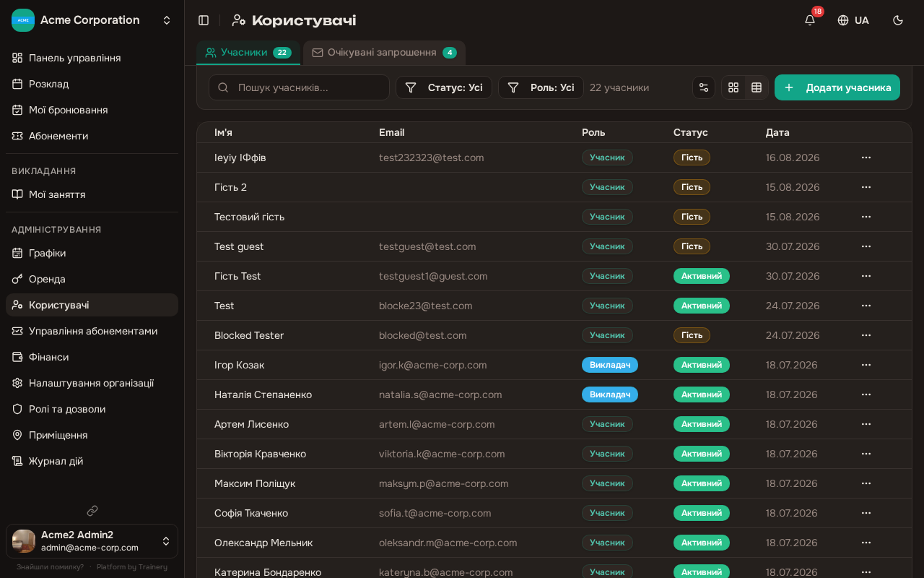Click the Дата column header
This screenshot has height=578, width=924.
pos(777,132)
